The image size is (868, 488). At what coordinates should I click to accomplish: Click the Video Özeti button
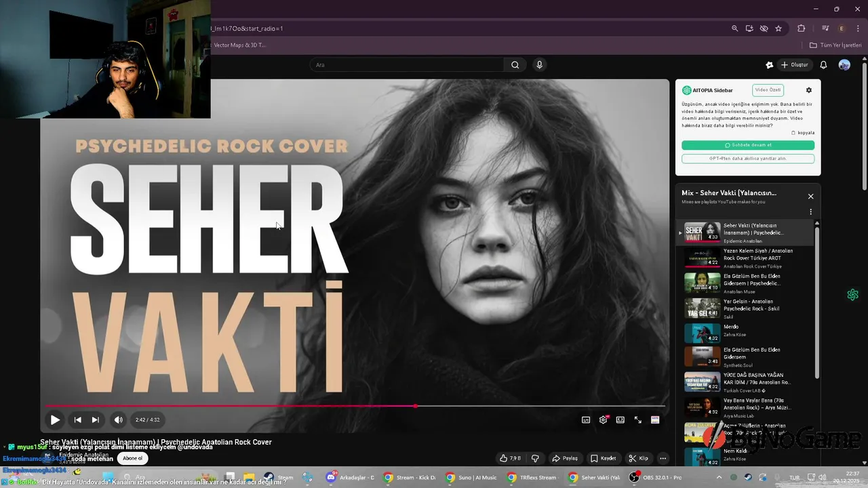coord(768,90)
